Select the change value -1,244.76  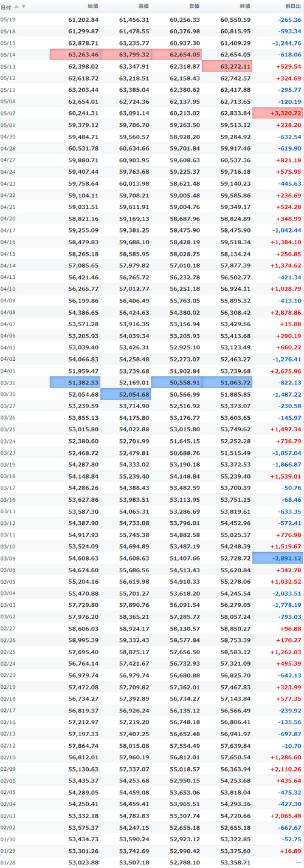click(x=286, y=43)
